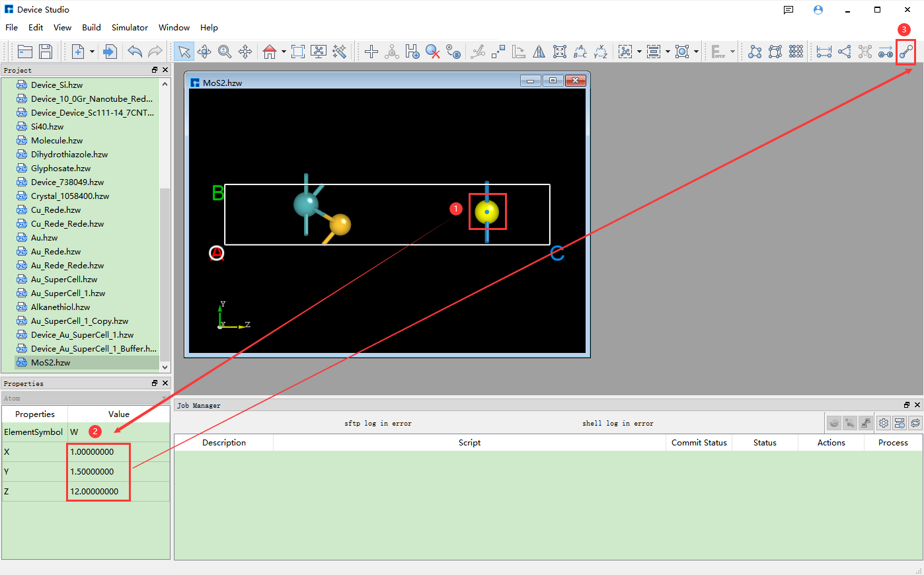This screenshot has height=575, width=924.
Task: Click the delete atom red-X icon
Action: click(x=433, y=52)
